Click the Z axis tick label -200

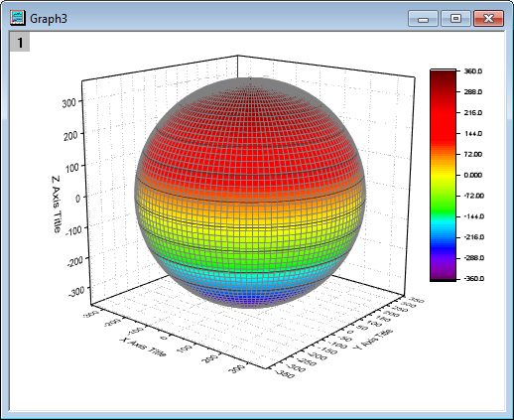75,261
